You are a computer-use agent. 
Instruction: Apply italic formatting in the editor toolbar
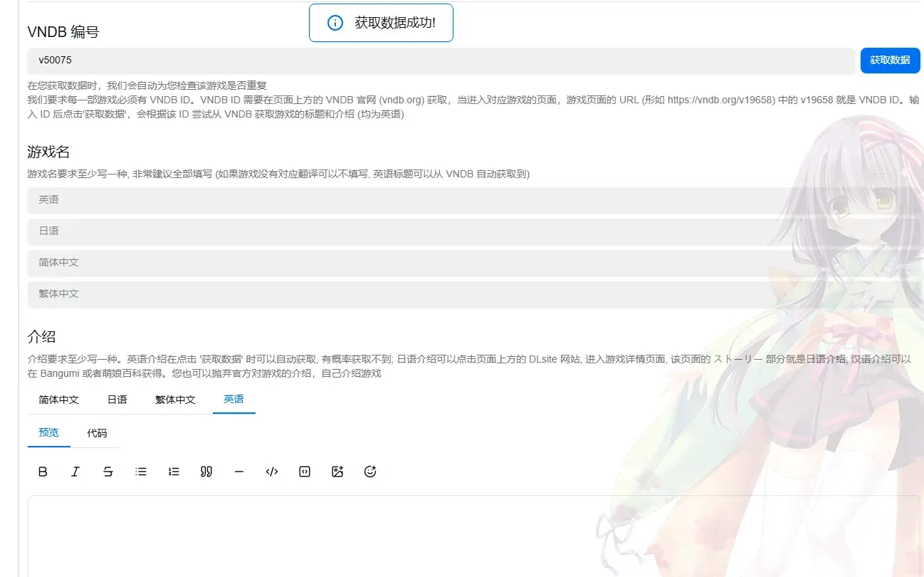click(x=75, y=472)
